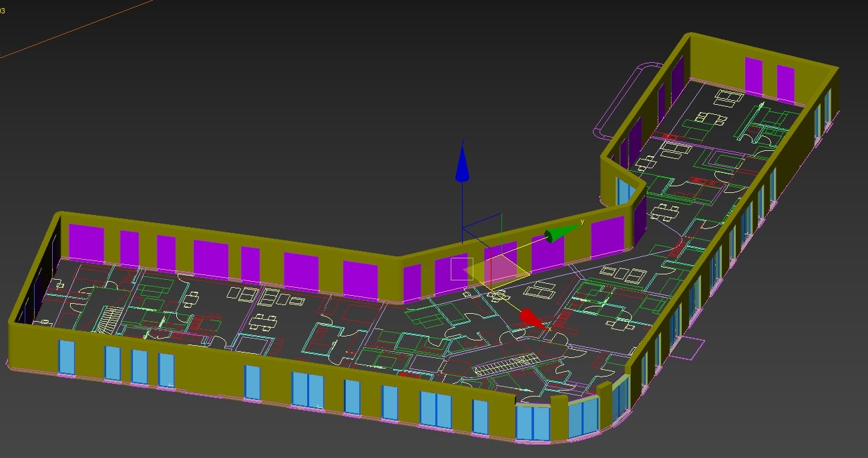Image resolution: width=868 pixels, height=458 pixels.
Task: Click the olive top edge of the far-left wall
Action: coord(33,267)
